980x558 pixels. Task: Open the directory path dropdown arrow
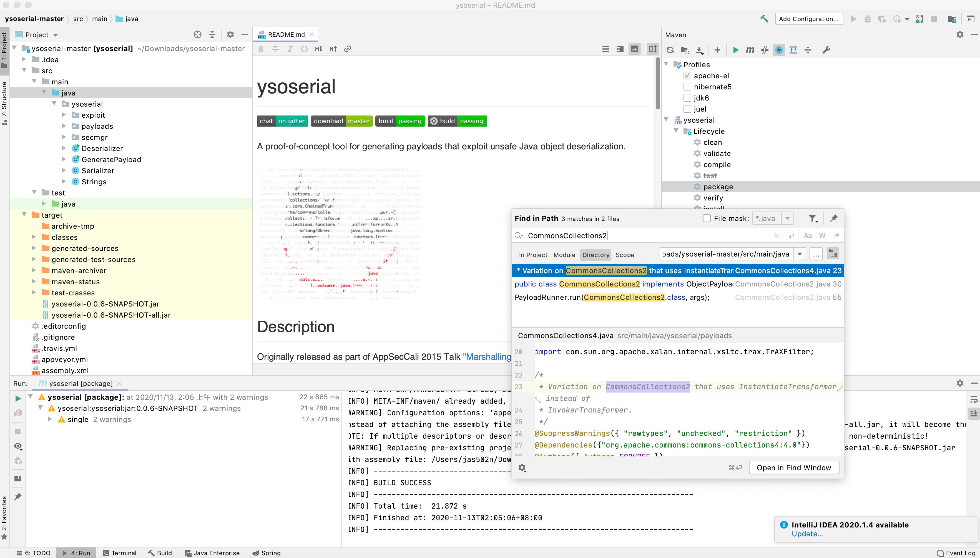coord(800,254)
